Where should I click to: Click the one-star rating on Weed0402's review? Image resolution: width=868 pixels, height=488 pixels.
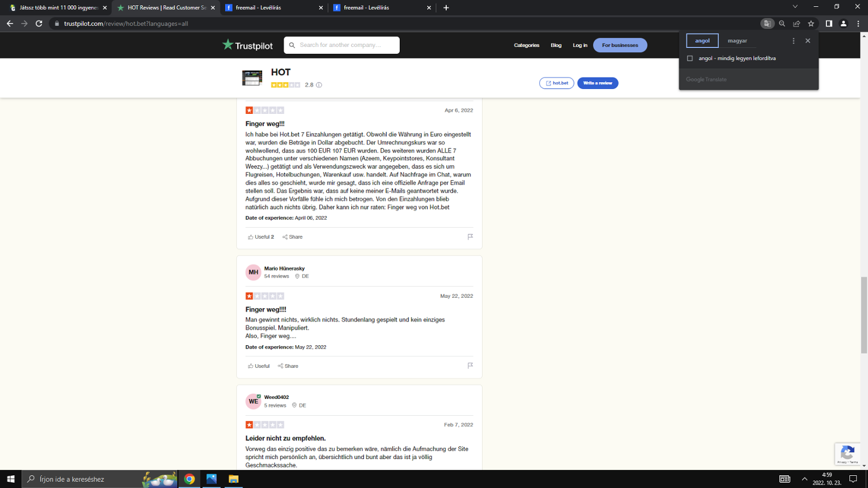pyautogui.click(x=264, y=424)
